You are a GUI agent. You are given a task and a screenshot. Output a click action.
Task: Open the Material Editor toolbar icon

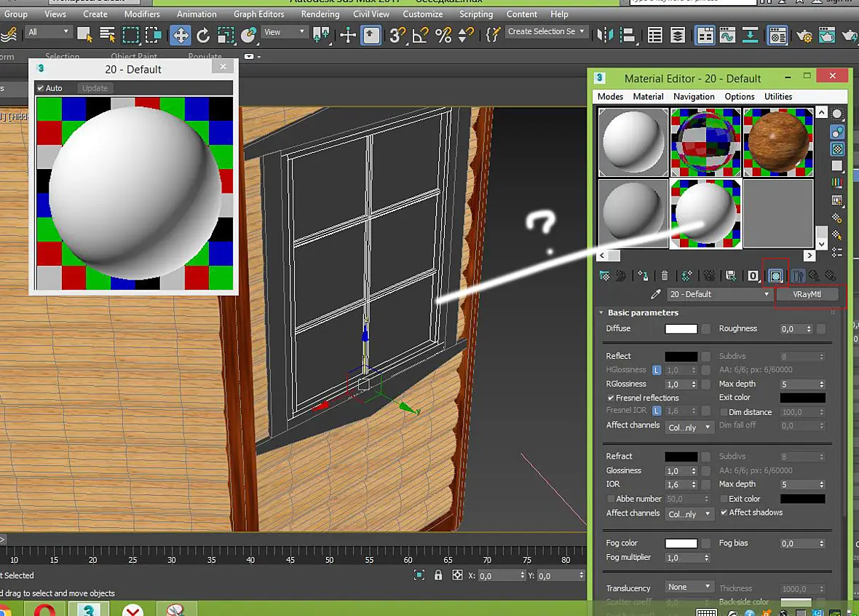777,36
